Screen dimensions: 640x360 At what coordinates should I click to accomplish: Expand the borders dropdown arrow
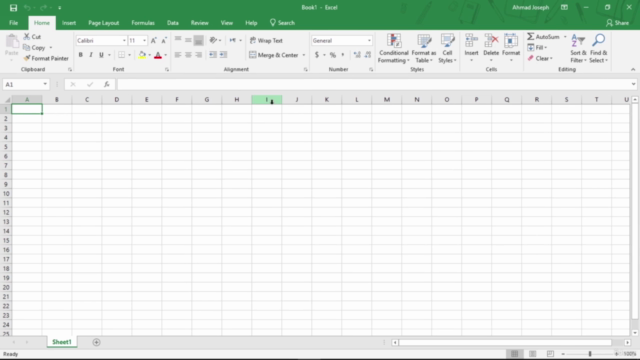tap(129, 55)
